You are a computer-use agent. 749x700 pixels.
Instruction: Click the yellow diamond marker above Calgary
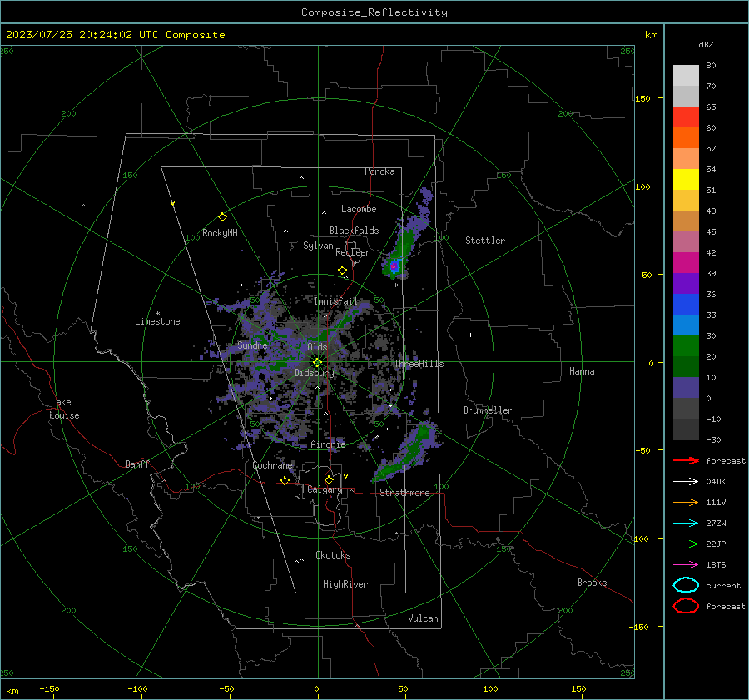coord(329,479)
